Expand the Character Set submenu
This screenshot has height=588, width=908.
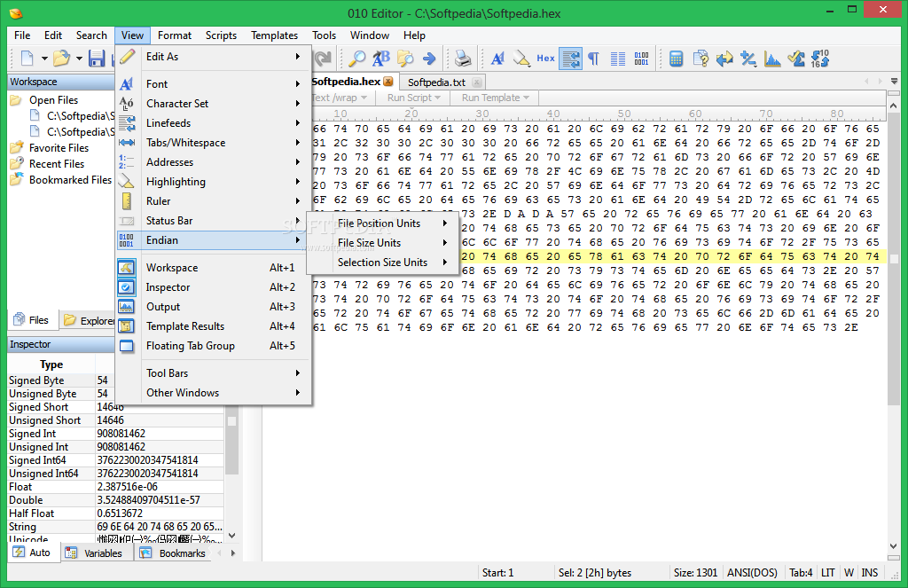click(x=214, y=103)
